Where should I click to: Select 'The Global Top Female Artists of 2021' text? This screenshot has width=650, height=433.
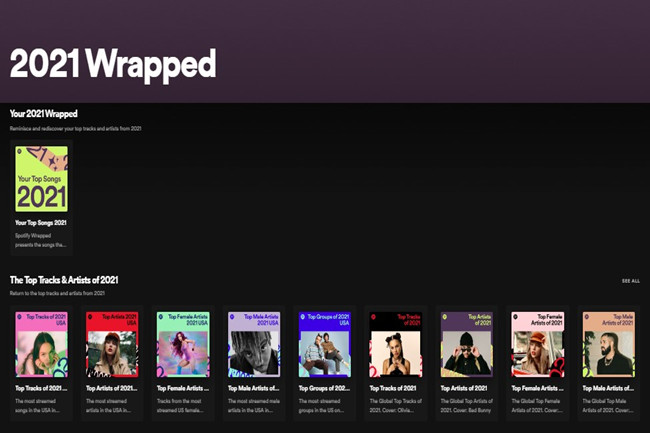[537, 406]
